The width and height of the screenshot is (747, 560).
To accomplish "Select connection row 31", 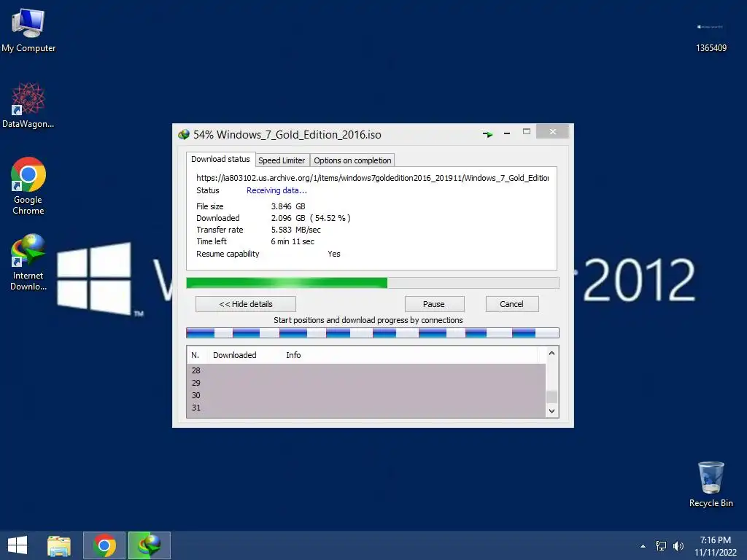I will pos(366,408).
